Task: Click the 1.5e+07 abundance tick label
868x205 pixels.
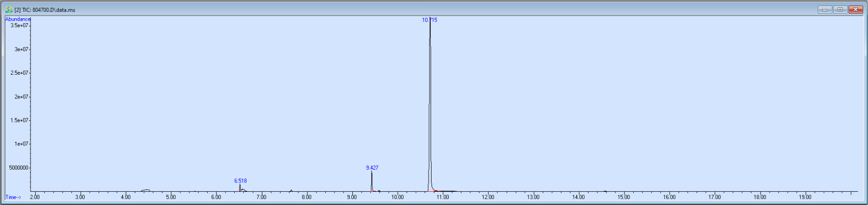Action: click(20, 120)
